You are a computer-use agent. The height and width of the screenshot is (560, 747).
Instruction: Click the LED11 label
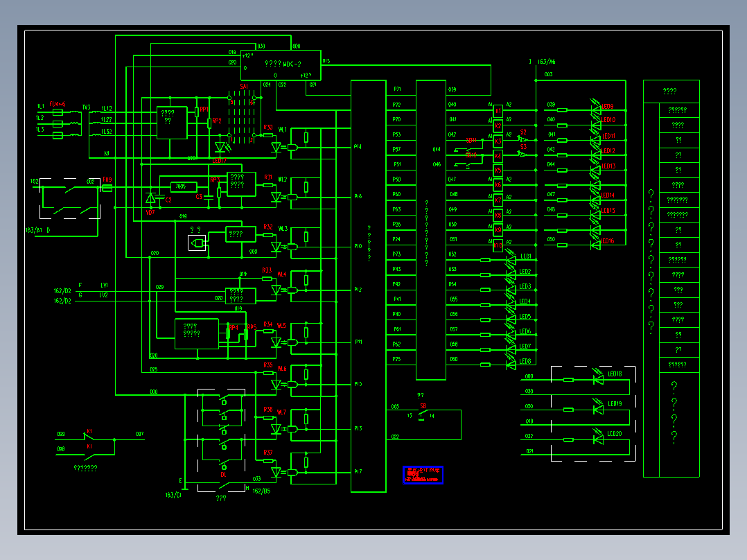tap(609, 136)
